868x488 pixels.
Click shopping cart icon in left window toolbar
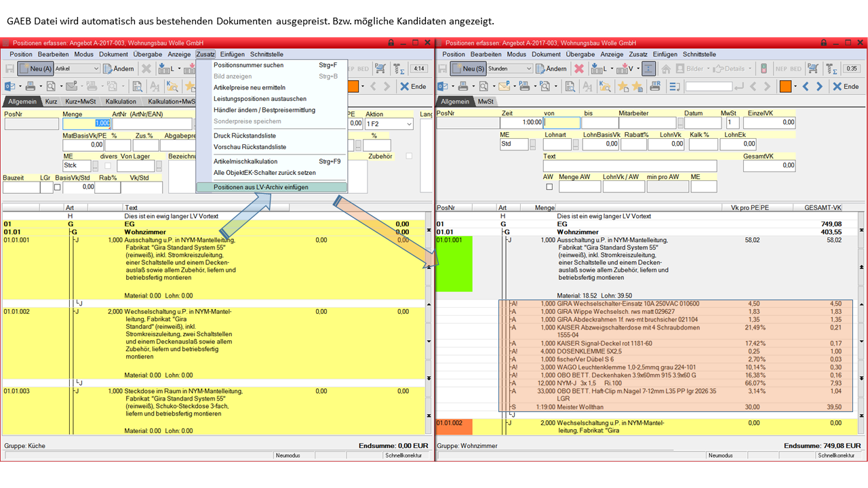click(380, 68)
